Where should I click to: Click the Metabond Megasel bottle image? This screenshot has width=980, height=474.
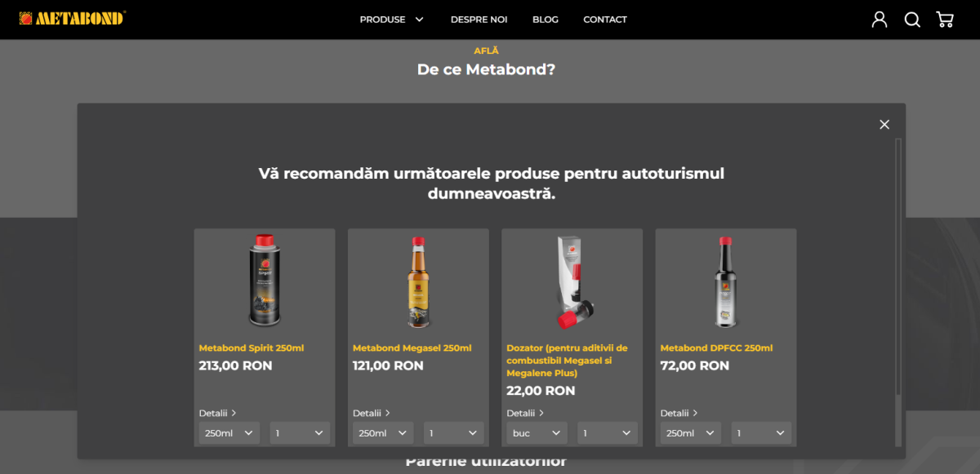point(418,282)
